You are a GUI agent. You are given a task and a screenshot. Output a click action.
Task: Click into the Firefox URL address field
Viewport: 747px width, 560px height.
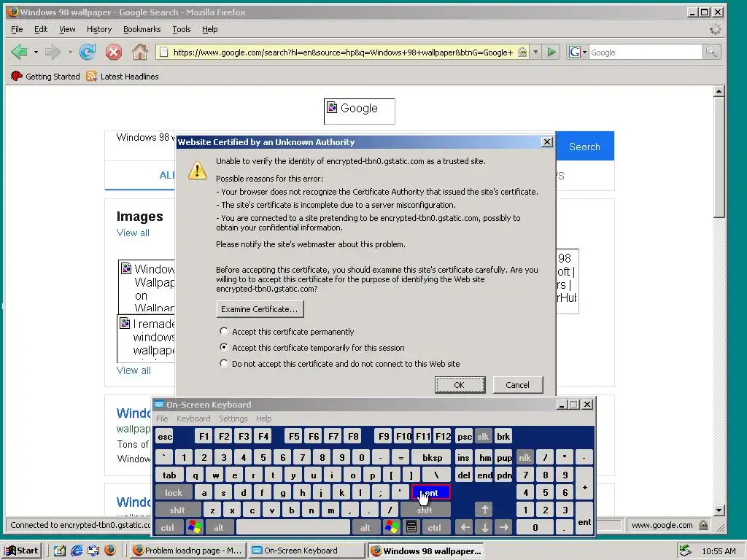[x=343, y=52]
